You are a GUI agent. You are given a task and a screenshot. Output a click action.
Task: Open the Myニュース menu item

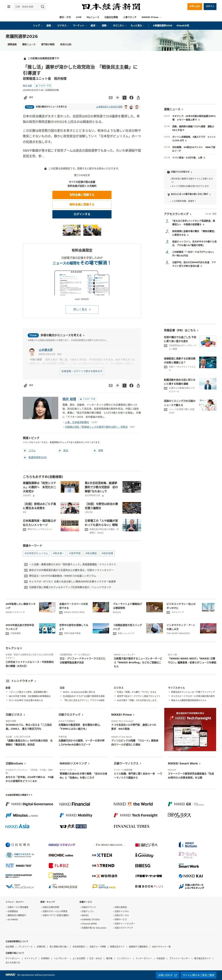click(93, 17)
